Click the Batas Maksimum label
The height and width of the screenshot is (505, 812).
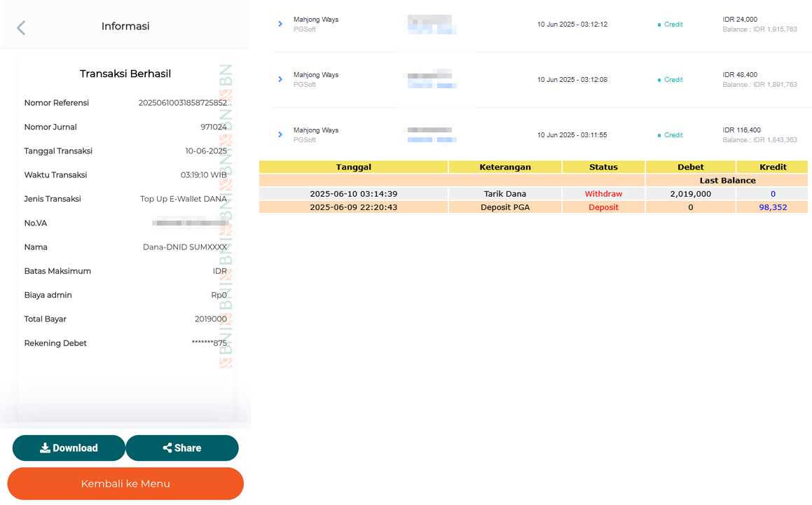tap(57, 271)
